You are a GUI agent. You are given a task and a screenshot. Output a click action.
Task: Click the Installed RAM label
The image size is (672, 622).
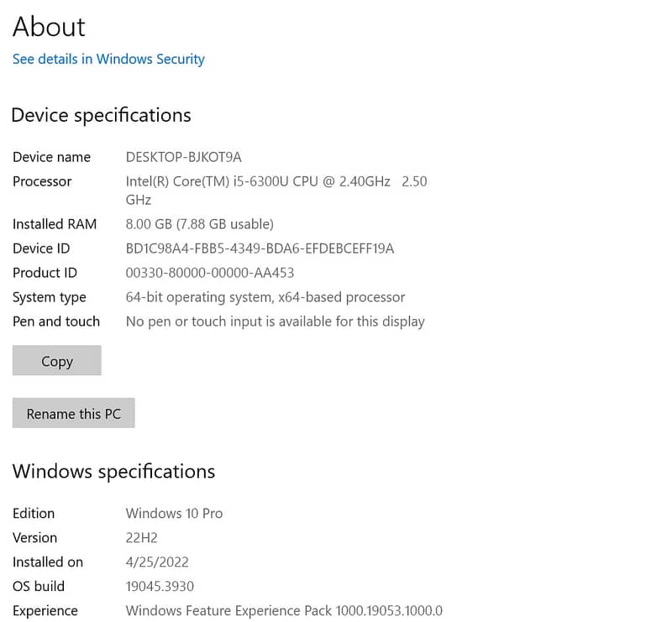(55, 224)
